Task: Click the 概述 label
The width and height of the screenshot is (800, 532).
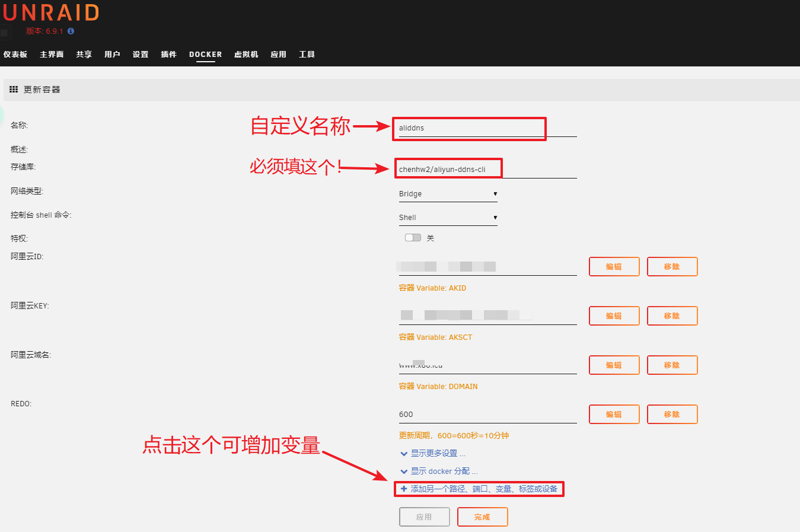Action: click(x=19, y=149)
